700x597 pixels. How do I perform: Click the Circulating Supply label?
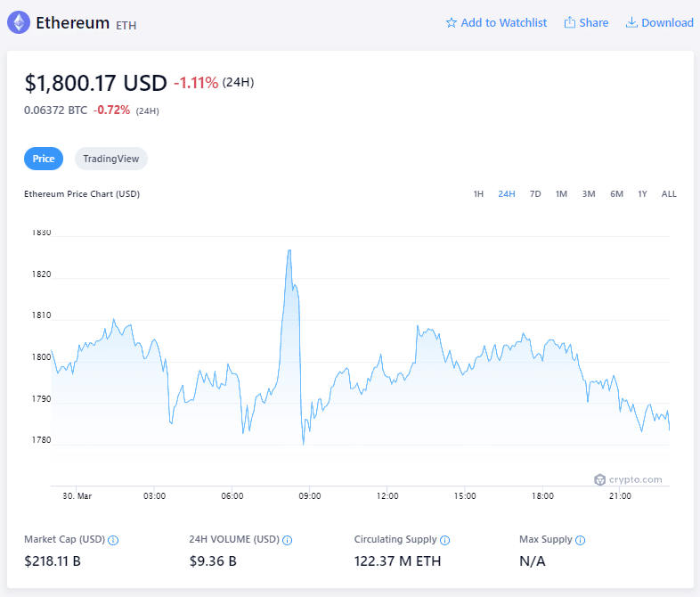coord(395,539)
